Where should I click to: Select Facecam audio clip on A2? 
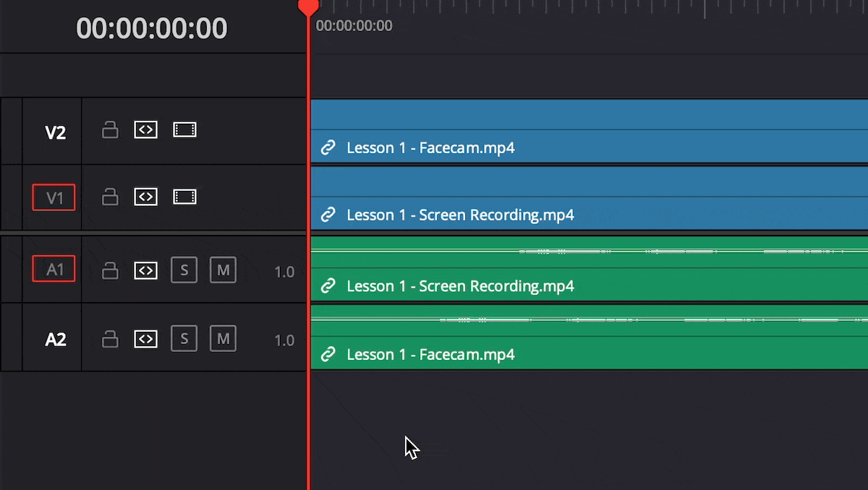589,337
